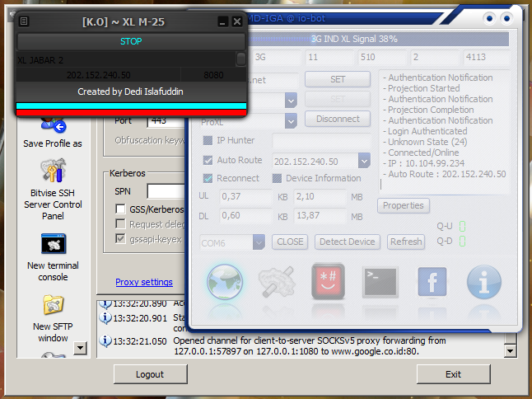Click the second round dot button in io-bot title
Screen dimensions: 532x399
[x=506, y=18]
